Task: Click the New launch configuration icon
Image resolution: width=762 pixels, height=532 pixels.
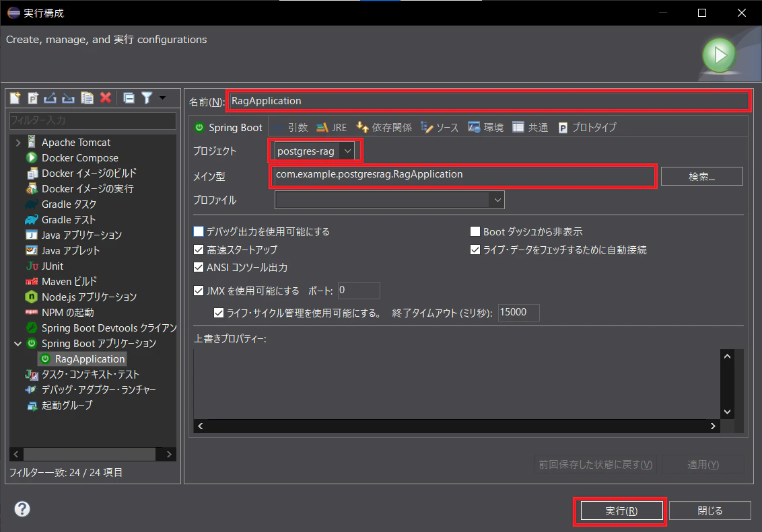Action: (15, 98)
